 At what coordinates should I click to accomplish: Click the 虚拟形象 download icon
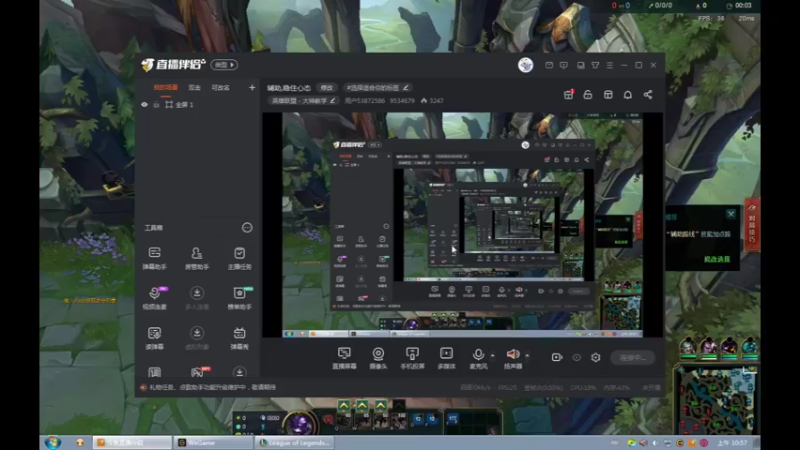coord(197,333)
